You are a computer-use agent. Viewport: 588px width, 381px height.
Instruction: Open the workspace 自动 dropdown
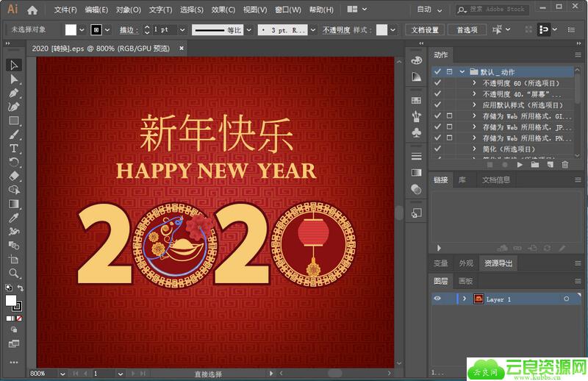click(x=429, y=10)
